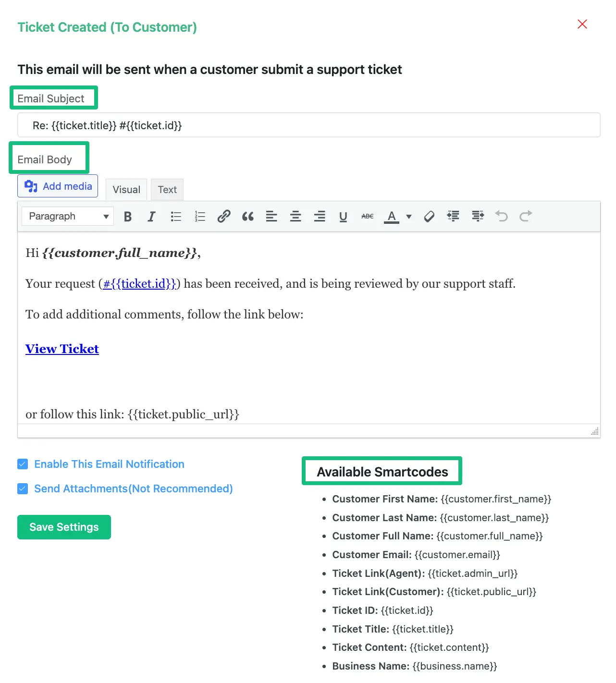
Task: Click the public URL line in body
Action: 132,414
